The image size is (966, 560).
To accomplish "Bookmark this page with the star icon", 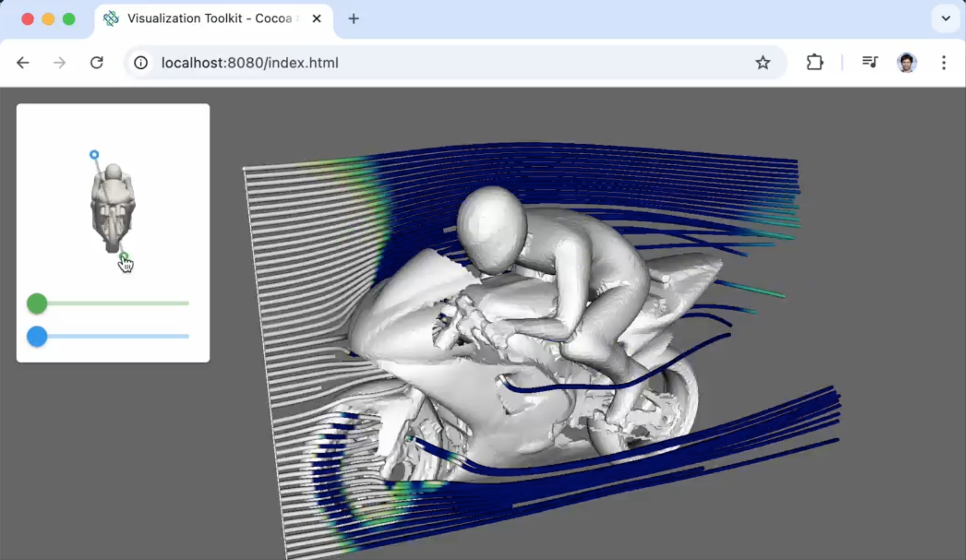I will point(763,63).
